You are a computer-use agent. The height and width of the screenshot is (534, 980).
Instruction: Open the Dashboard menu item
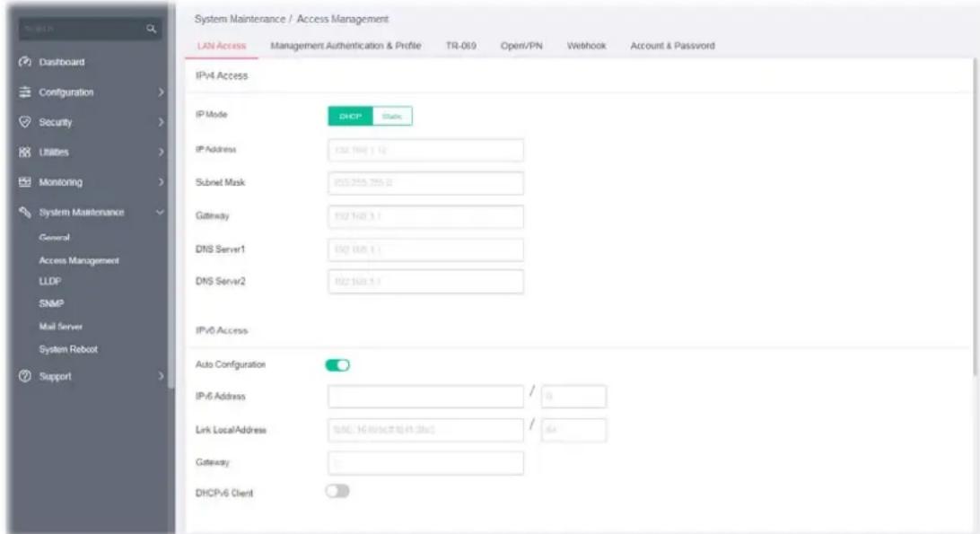(x=61, y=62)
